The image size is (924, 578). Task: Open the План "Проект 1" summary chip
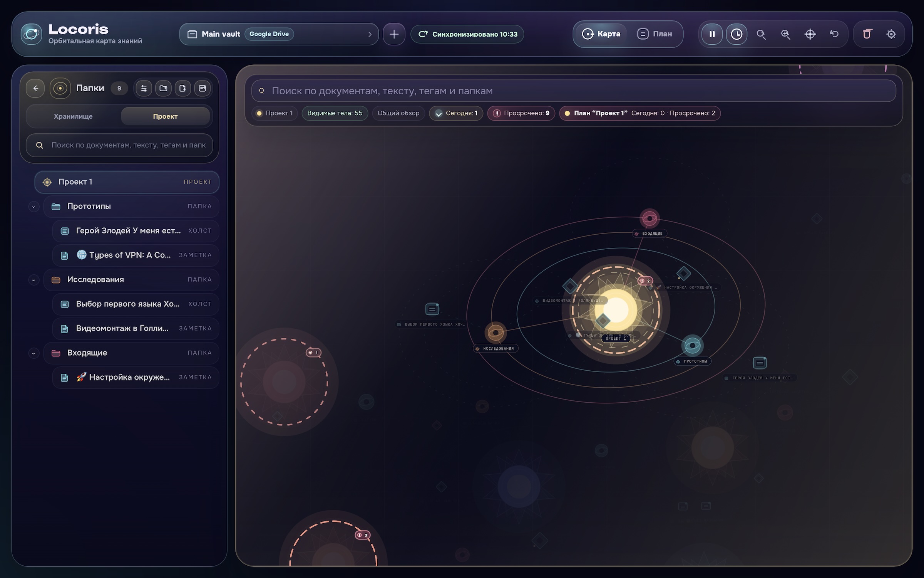(x=640, y=113)
